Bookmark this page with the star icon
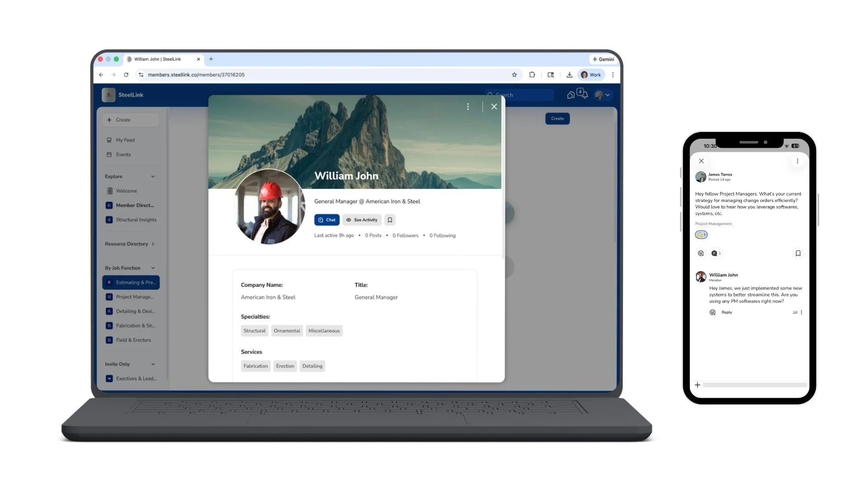The width and height of the screenshot is (868, 488). (514, 75)
